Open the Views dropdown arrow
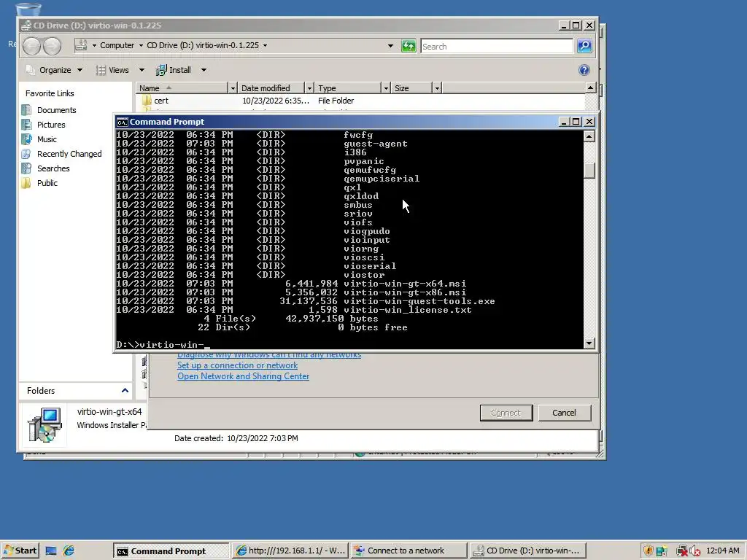 click(x=142, y=70)
